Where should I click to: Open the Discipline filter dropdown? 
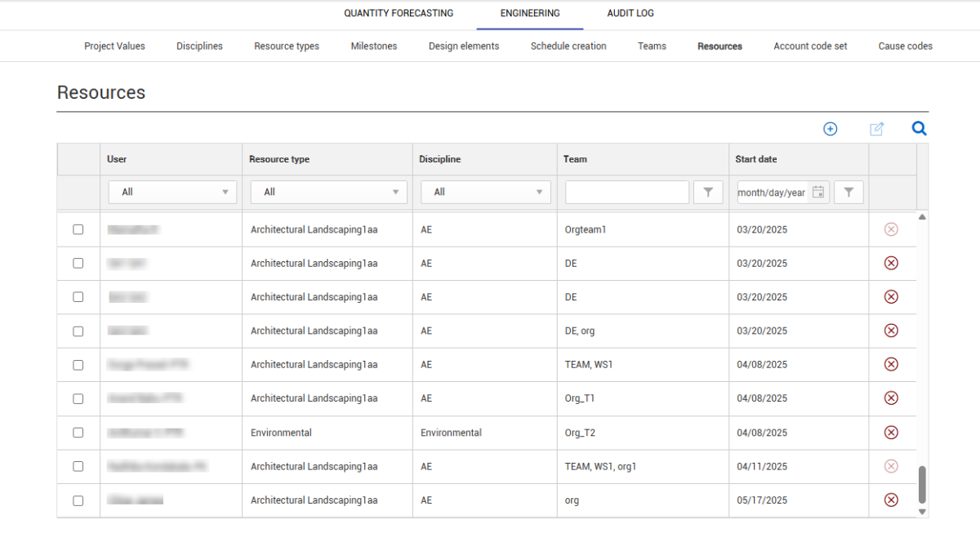pos(486,193)
